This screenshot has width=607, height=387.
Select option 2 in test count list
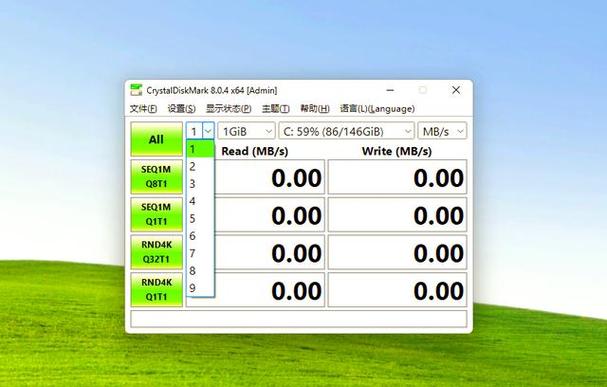tap(200, 166)
